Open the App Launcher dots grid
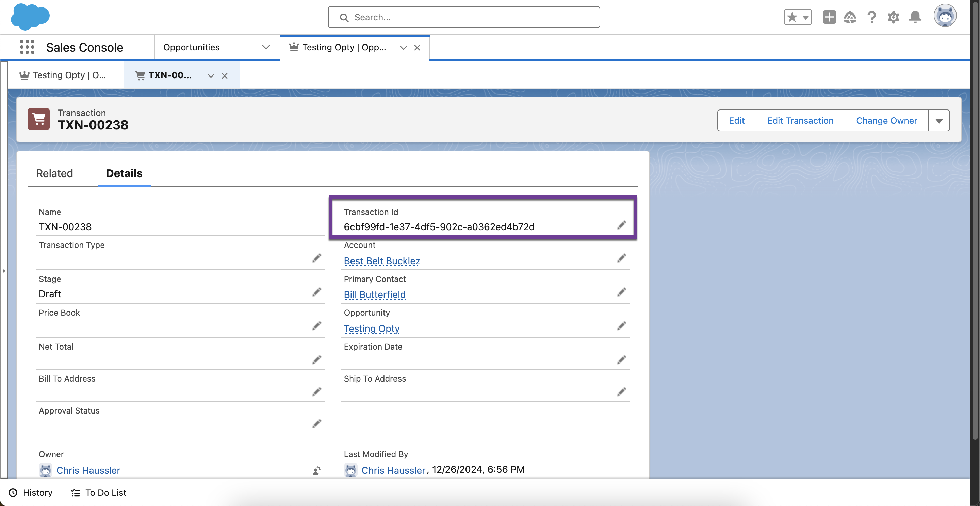The image size is (980, 506). click(x=27, y=47)
